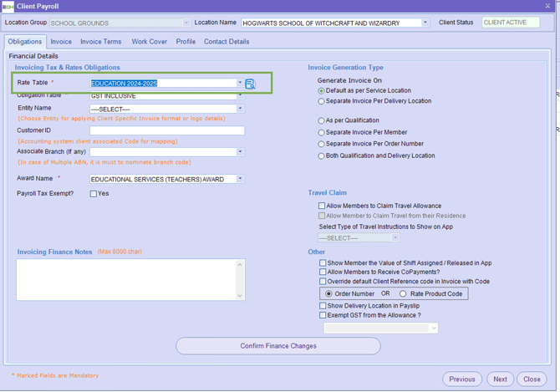Click the Client Payroll window app icon

(x=8, y=6)
